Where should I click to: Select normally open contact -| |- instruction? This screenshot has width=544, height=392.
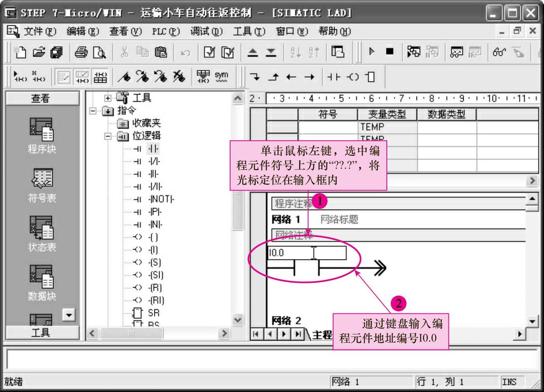(153, 149)
